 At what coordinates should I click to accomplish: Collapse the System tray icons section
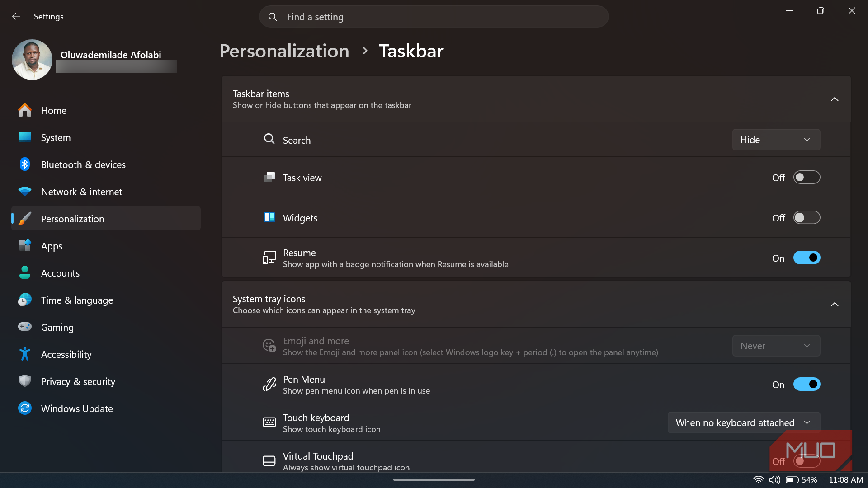coord(835,304)
